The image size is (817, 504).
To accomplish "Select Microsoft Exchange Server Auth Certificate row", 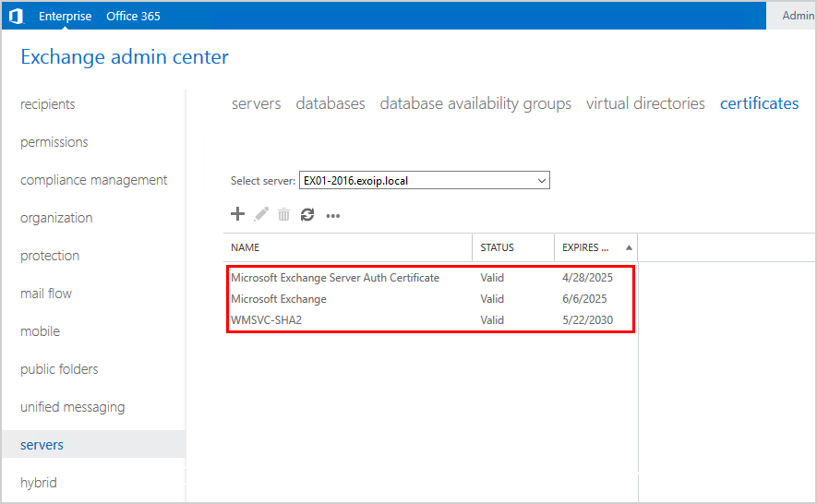I will click(x=430, y=278).
